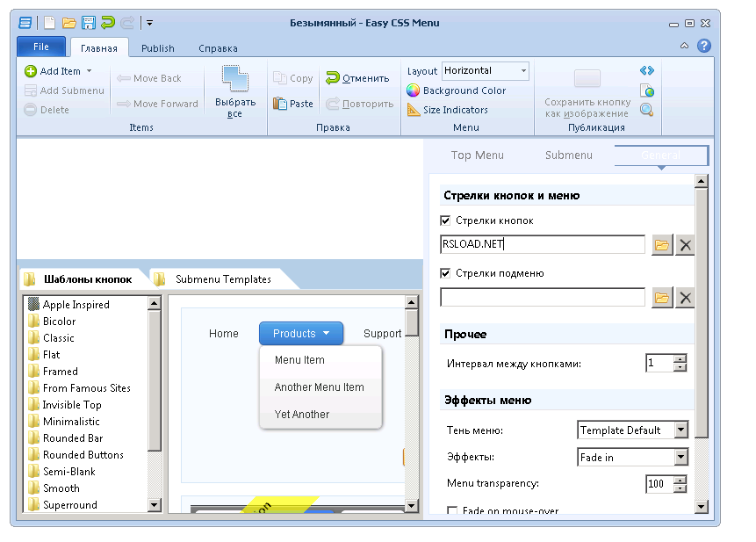Viewport: 756px width, 542px height.
Task: Enable the Стрелки подменю checkbox
Action: tap(445, 272)
